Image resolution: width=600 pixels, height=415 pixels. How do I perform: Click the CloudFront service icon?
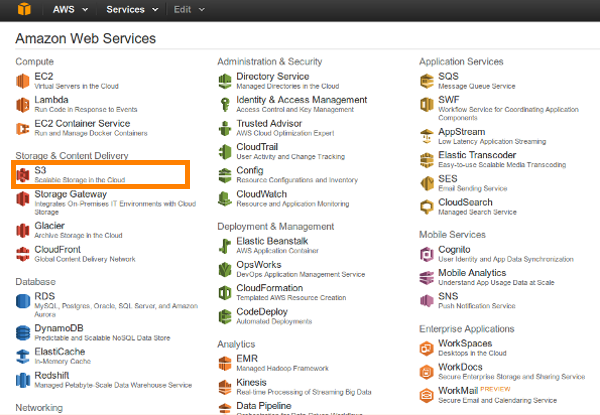23,254
